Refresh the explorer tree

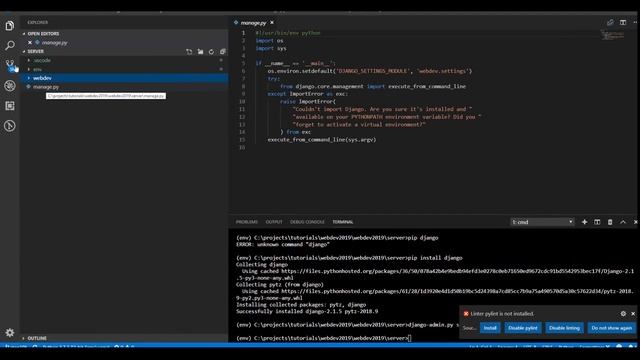click(211, 52)
